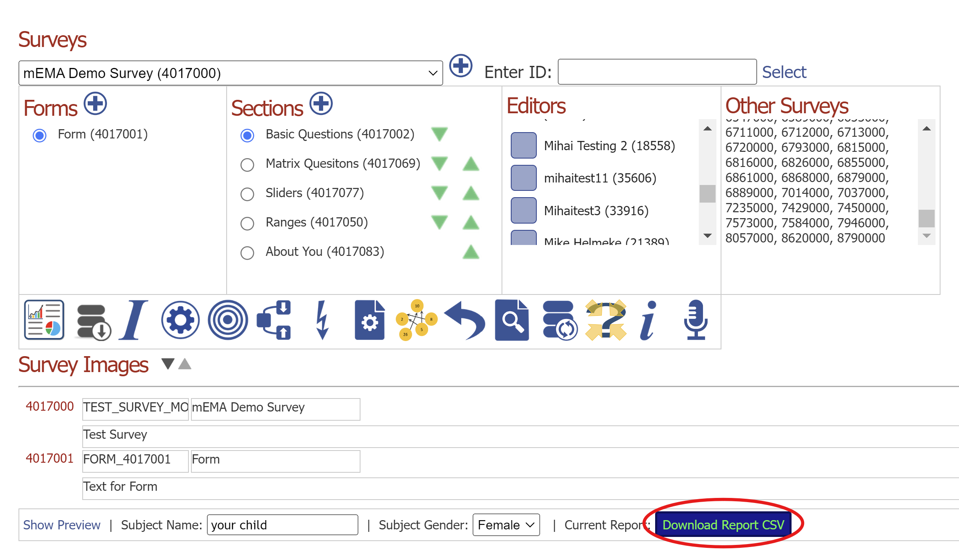959x560 pixels.
Task: Click the Download Report CSV button
Action: 723,525
